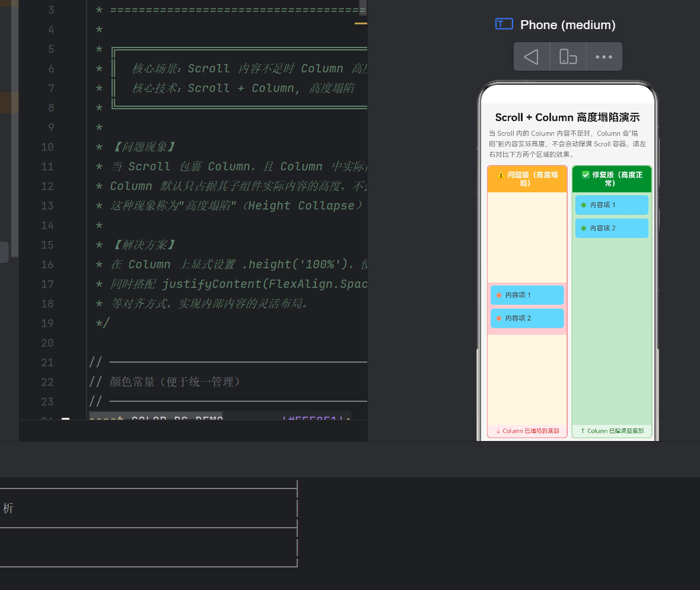Viewport: 700px width, 590px height.
Task: Select the Phone (medium) device label
Action: (x=568, y=25)
